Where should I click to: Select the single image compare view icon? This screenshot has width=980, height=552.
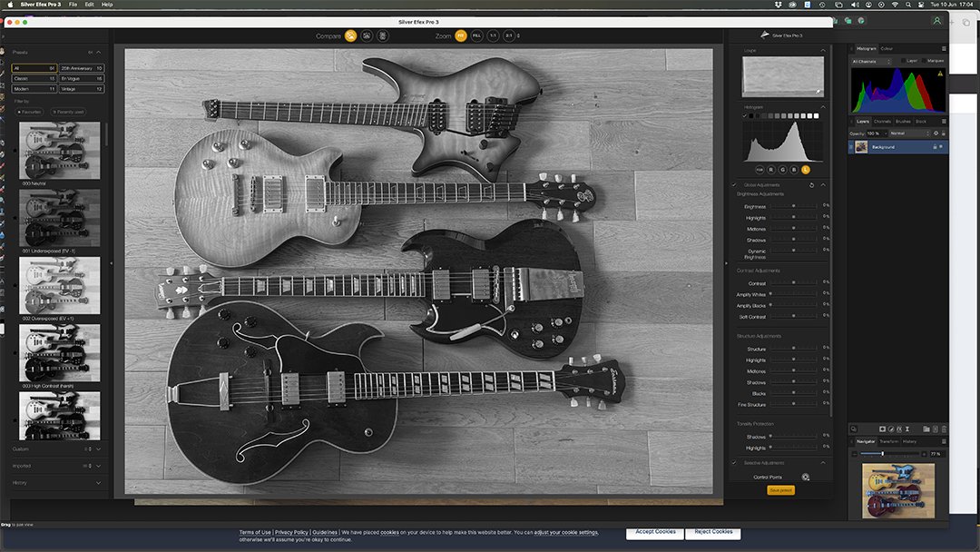click(x=350, y=35)
